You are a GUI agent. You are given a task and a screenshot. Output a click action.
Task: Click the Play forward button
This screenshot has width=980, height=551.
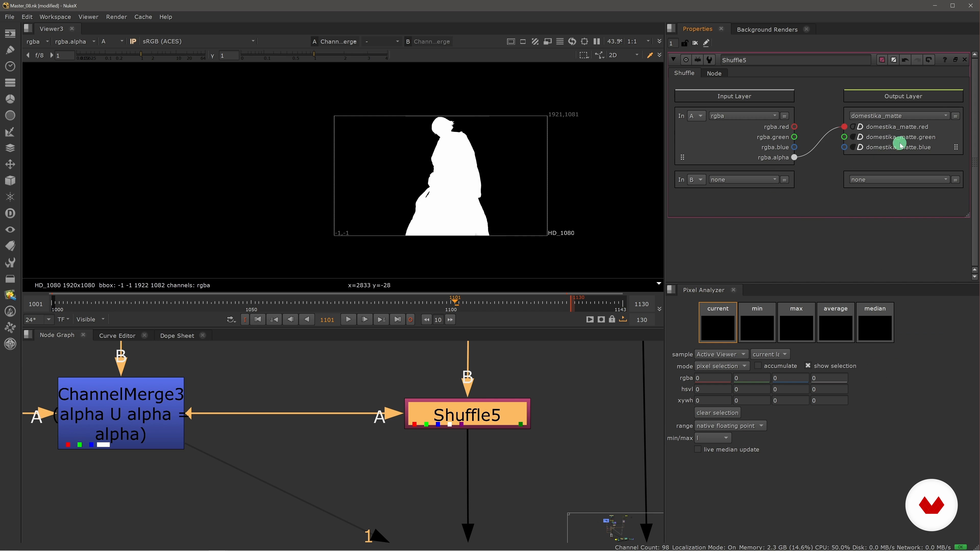348,320
